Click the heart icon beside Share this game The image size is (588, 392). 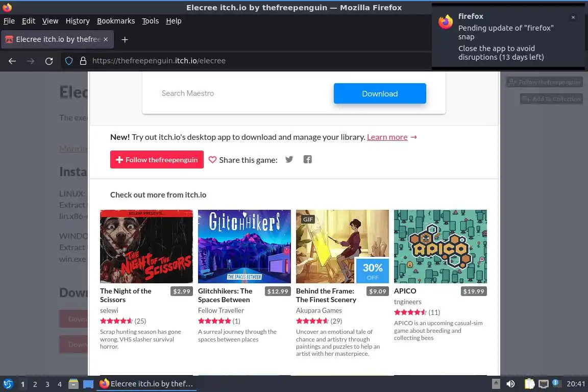[212, 160]
